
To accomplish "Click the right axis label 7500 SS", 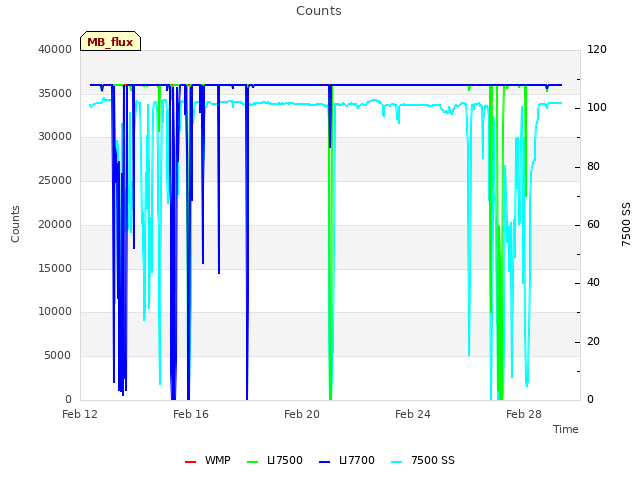I will coord(626,224).
